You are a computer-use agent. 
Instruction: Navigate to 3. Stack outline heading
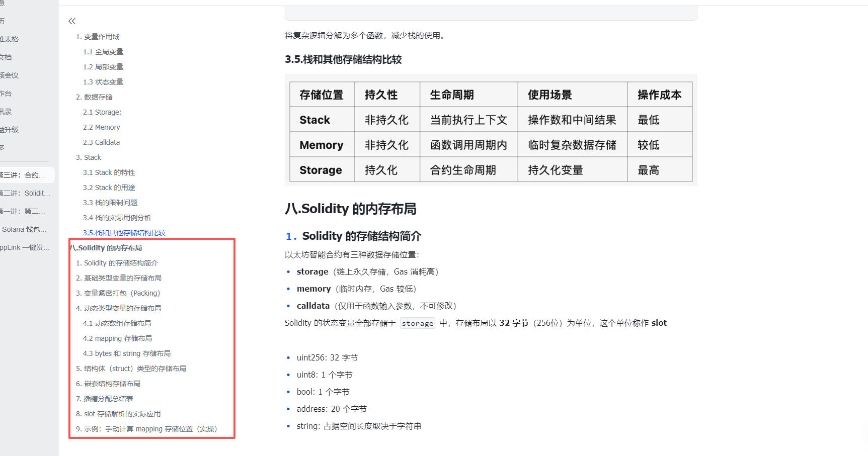click(89, 157)
